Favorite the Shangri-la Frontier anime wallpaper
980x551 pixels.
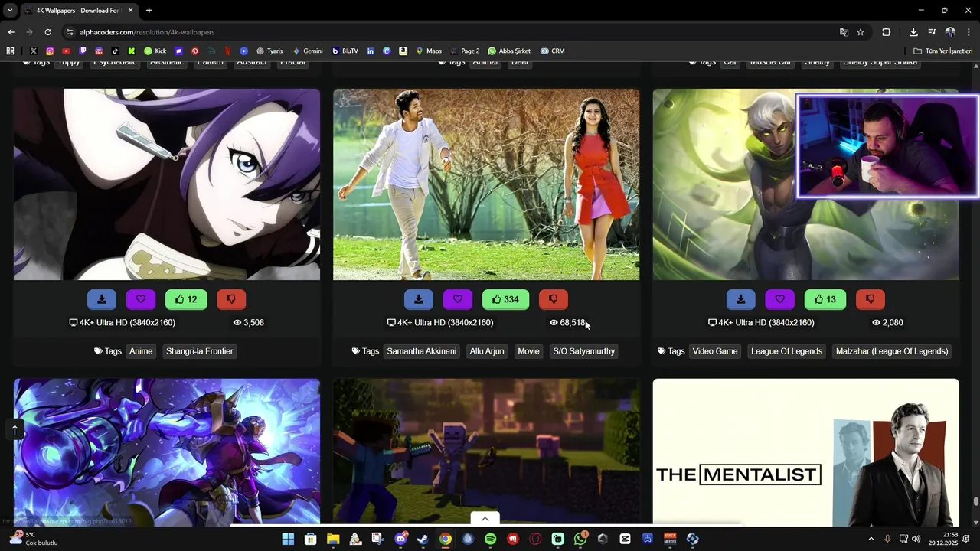(x=141, y=299)
